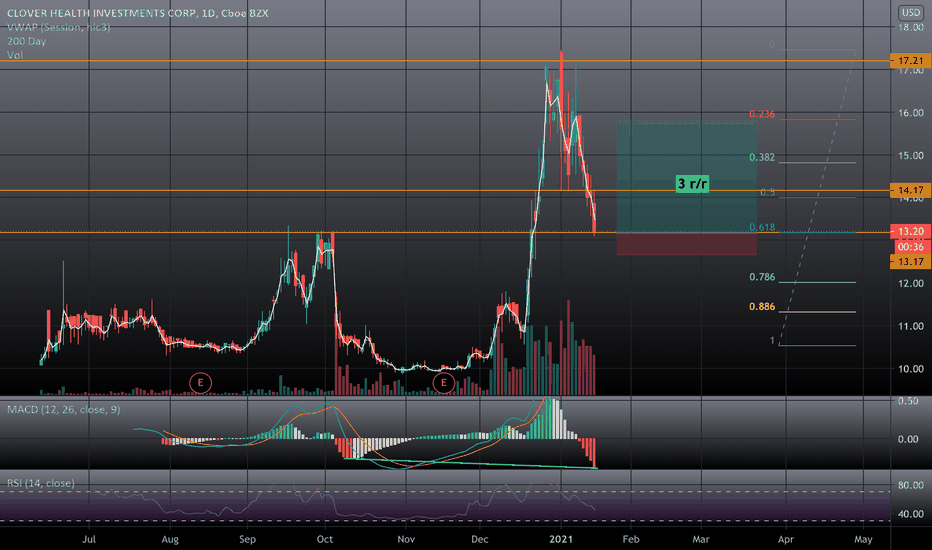Click the 0.786 Fibonacci level label
The height and width of the screenshot is (550, 932).
coord(761,277)
